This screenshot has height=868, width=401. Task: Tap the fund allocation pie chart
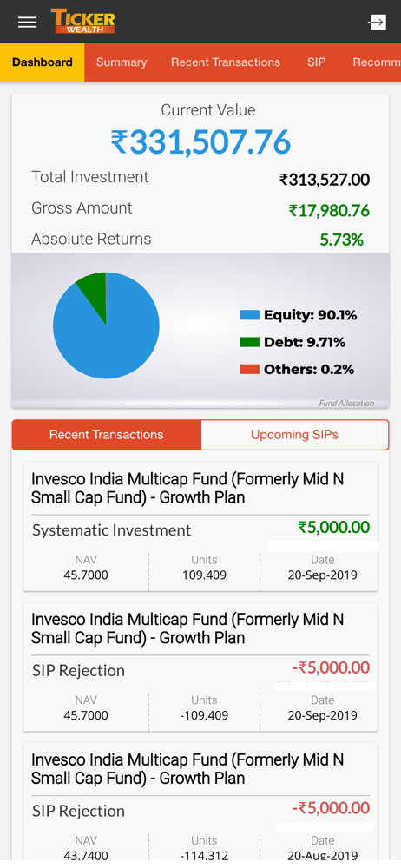tap(106, 325)
